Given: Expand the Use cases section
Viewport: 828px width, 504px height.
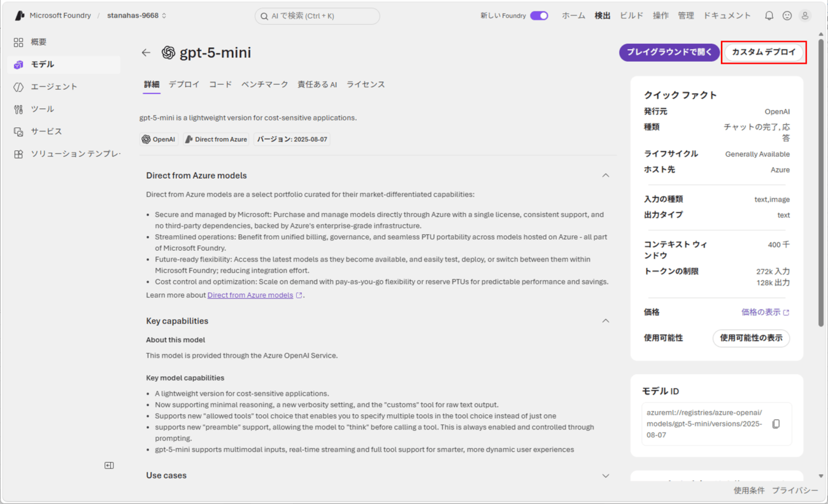Looking at the screenshot, I should 606,475.
